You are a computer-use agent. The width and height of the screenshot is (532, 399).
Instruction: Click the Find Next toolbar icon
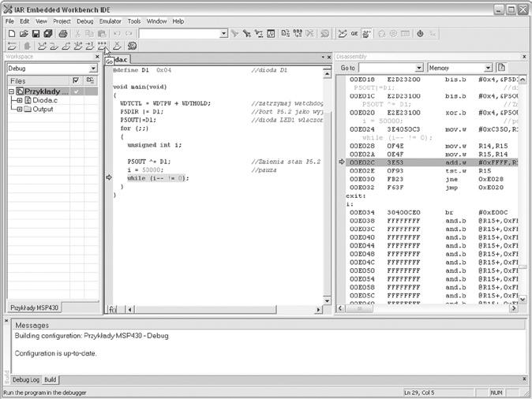(x=234, y=34)
